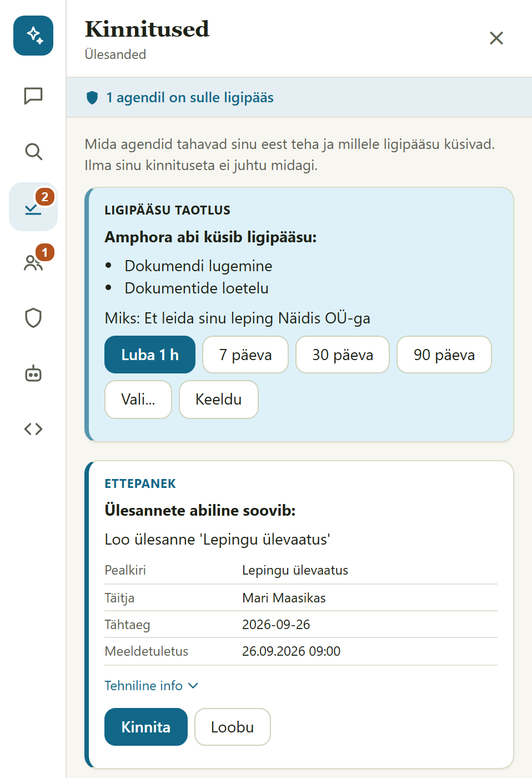Click 'LIGIPÄÄSU TAOTLUS' card label

coord(167,210)
